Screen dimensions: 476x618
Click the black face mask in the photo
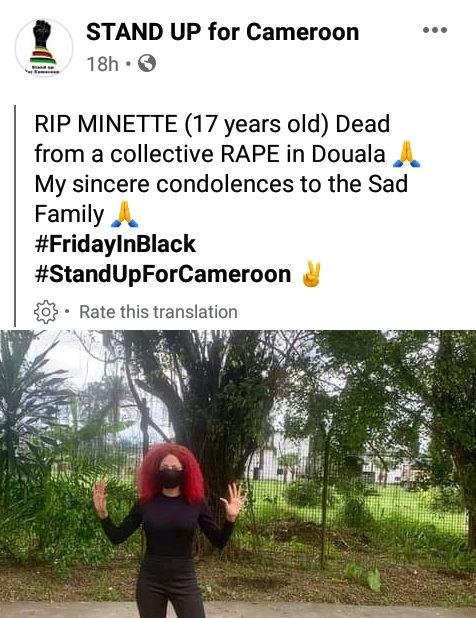[170, 478]
